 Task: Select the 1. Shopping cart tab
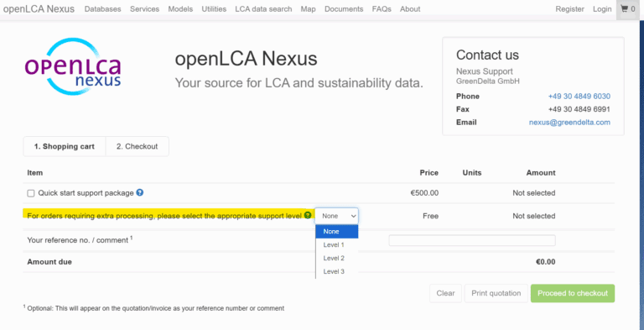pyautogui.click(x=65, y=146)
